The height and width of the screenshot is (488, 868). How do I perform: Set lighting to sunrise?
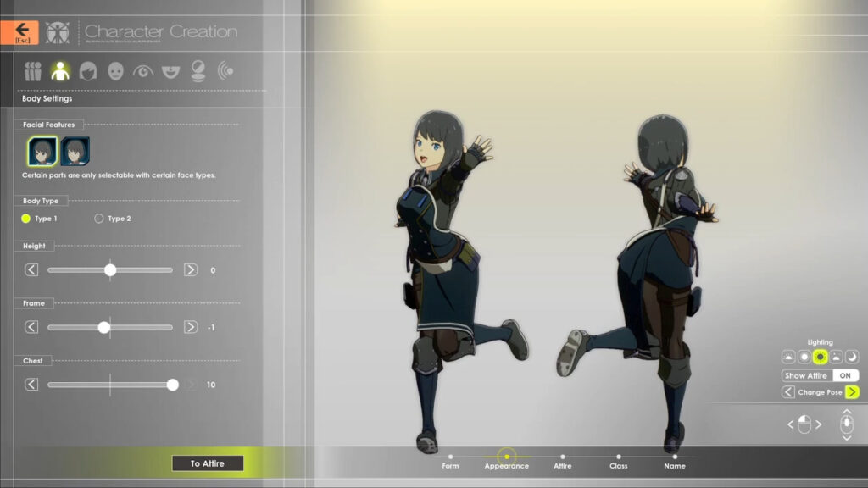788,357
